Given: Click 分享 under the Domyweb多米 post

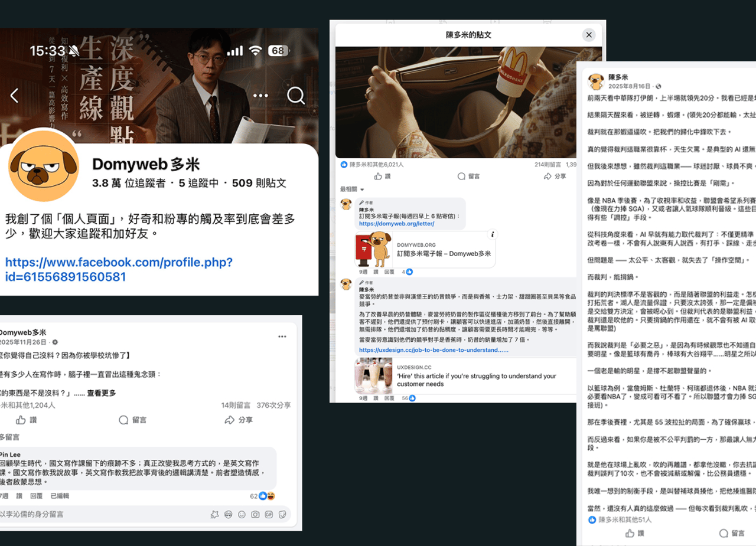Looking at the screenshot, I should click(239, 420).
